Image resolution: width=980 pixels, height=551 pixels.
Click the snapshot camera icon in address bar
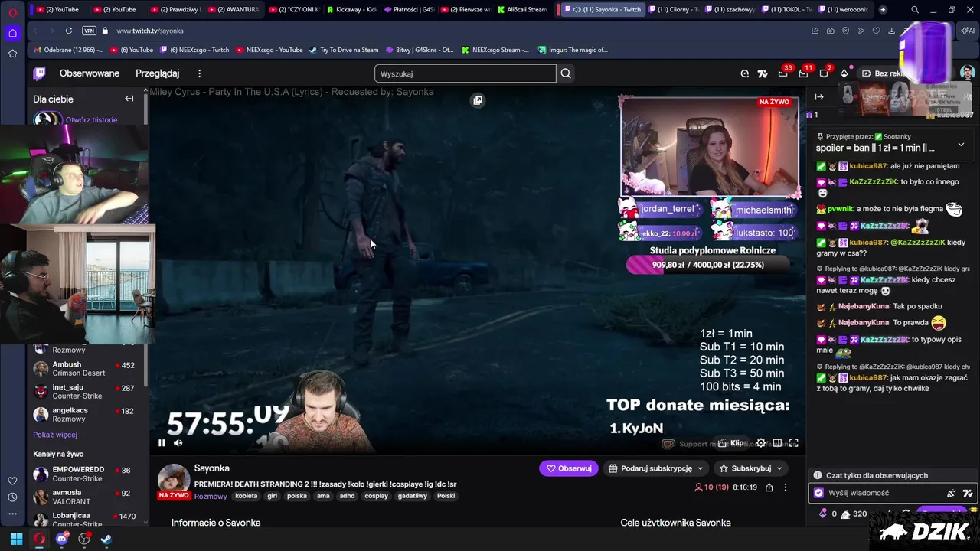pyautogui.click(x=831, y=31)
